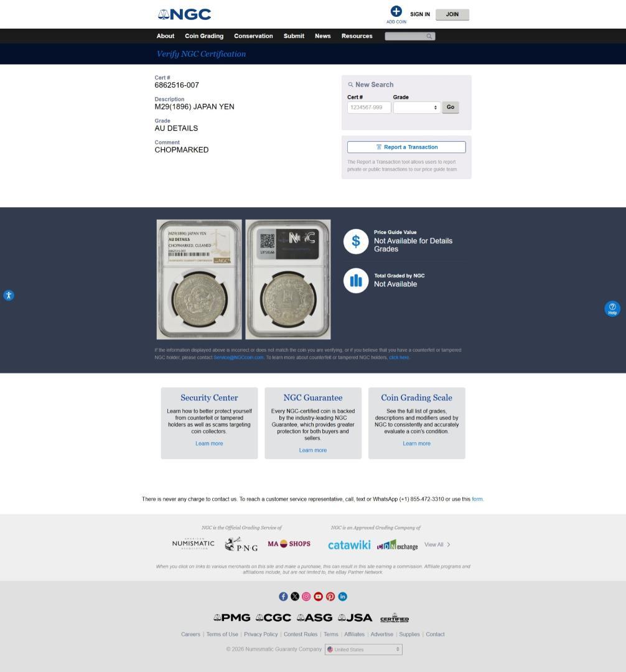
Task: Open the Help chat bubble
Action: [x=612, y=309]
